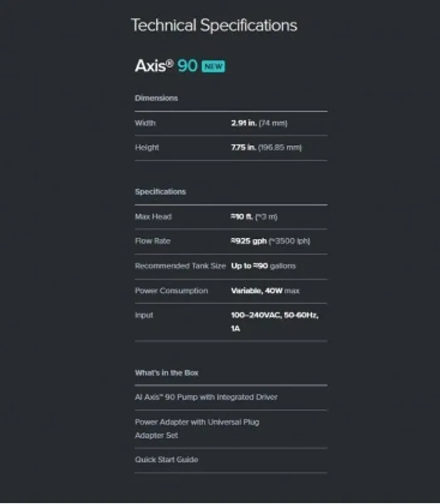Screen dimensions: 440x504
Task: Click the Height row label
Action: 147,147
